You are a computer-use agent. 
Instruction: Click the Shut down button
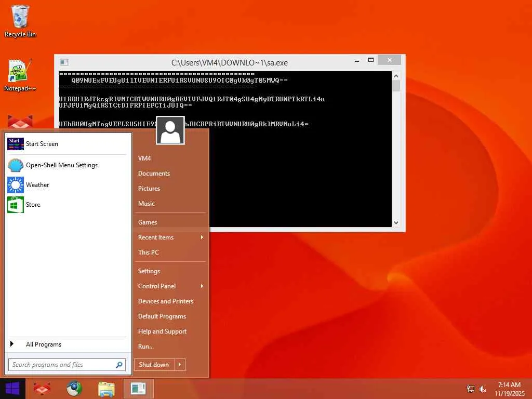point(154,365)
